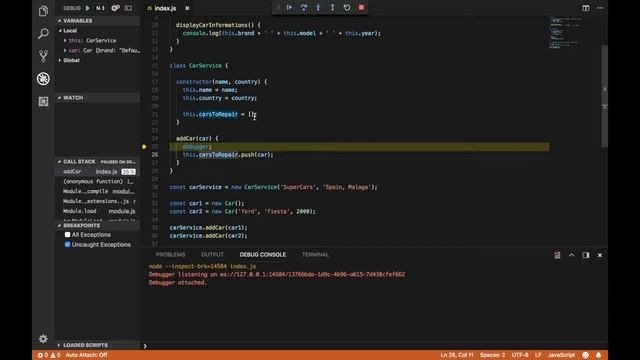Click the breakpoint arrow at line 25
Screen dimensions: 640x360
pos(144,147)
